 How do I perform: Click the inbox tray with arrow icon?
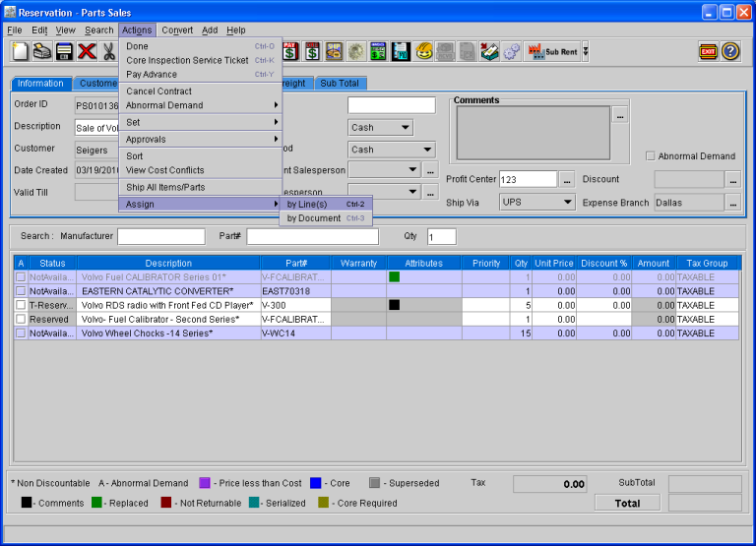click(489, 51)
